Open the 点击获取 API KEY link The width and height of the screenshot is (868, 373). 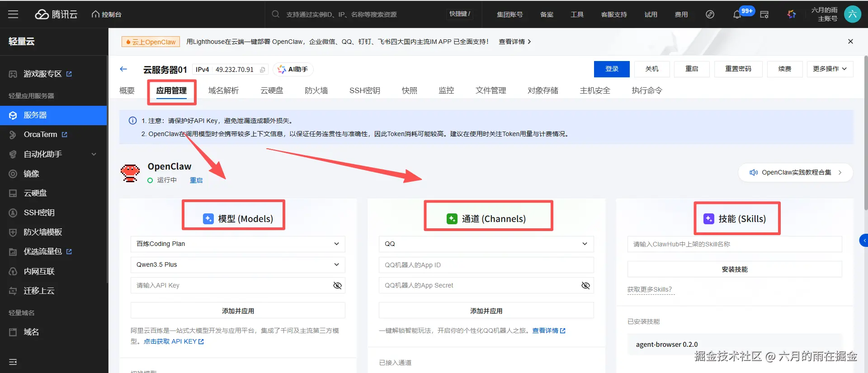pos(174,341)
